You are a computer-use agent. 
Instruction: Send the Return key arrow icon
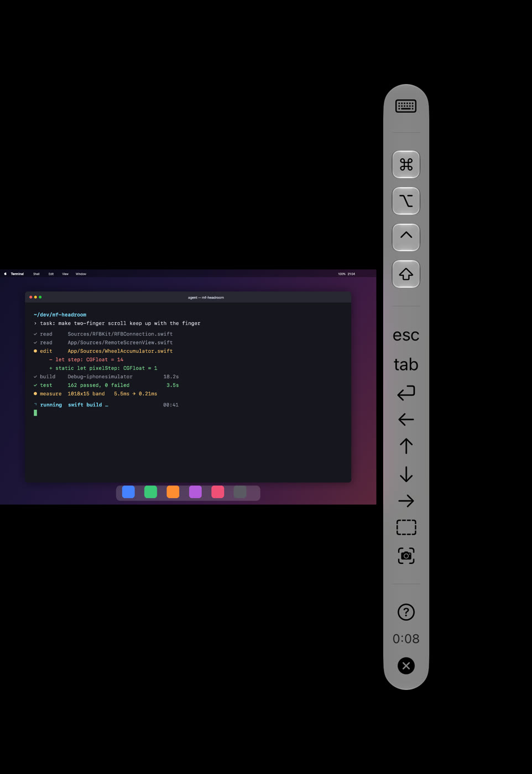point(406,393)
